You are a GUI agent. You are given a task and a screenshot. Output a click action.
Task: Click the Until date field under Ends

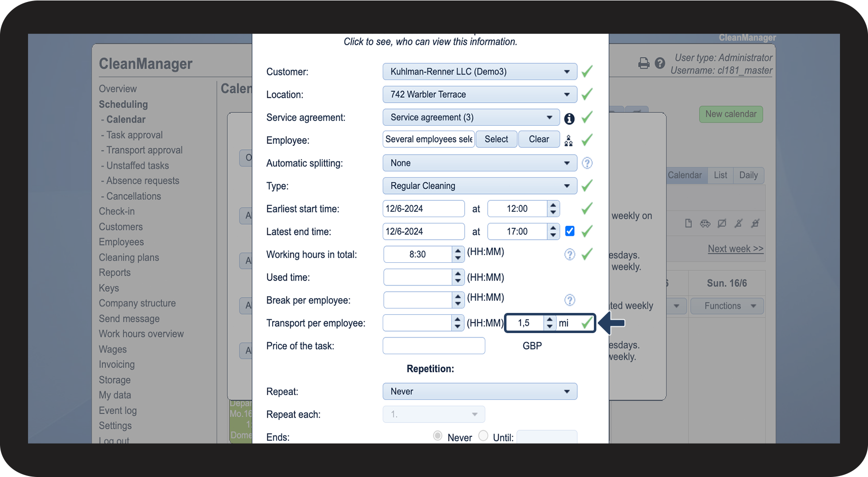[547, 436]
